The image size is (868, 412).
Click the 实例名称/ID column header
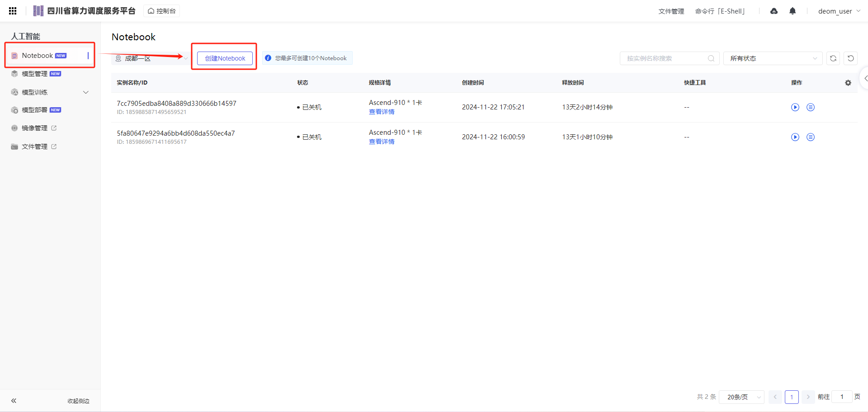132,83
